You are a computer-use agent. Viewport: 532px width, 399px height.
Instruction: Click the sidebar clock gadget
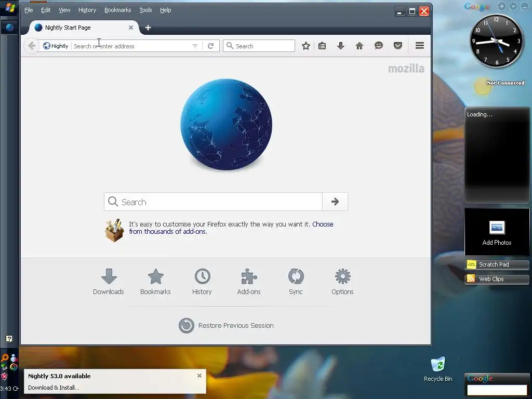[x=496, y=41]
